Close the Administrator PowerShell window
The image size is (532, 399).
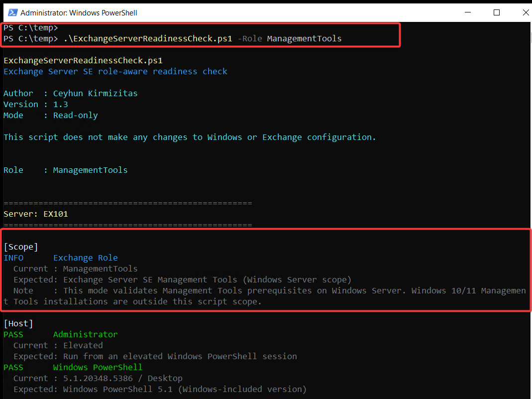click(525, 12)
